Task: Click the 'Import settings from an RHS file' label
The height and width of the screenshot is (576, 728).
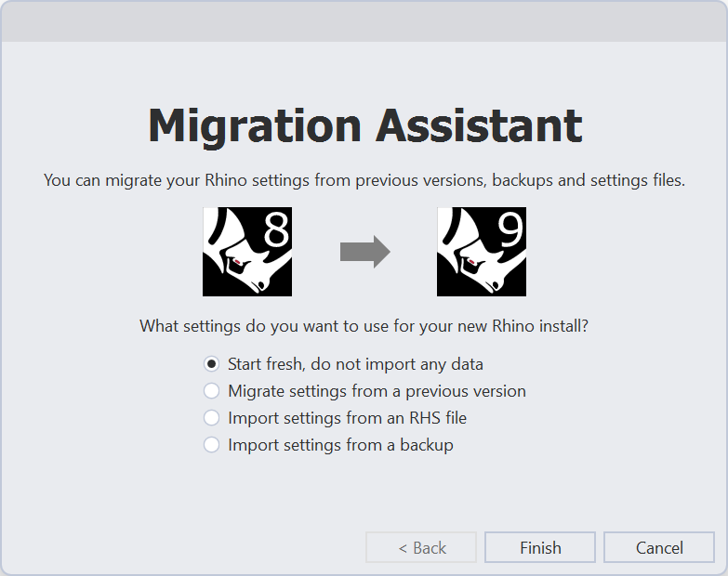Action: pos(347,418)
